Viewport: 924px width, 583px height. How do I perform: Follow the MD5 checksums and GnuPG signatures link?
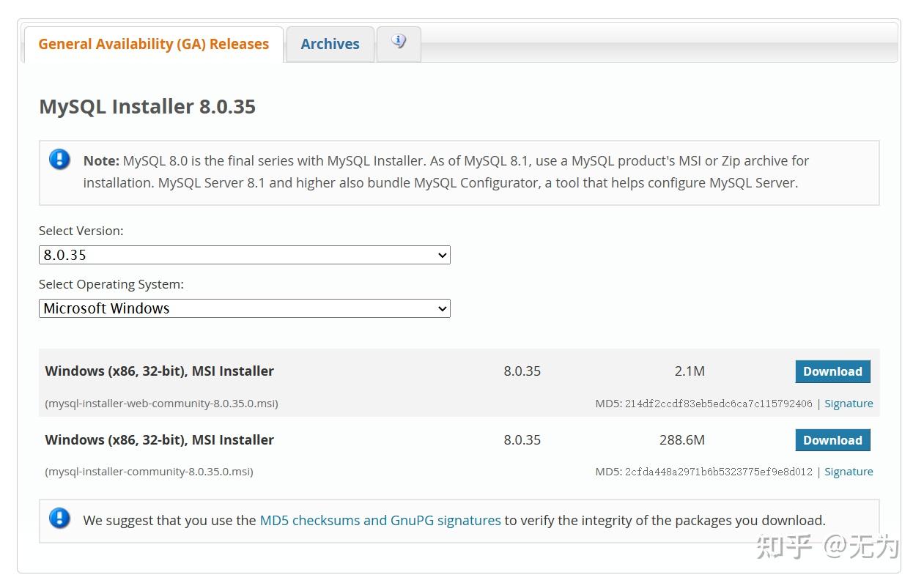point(380,520)
